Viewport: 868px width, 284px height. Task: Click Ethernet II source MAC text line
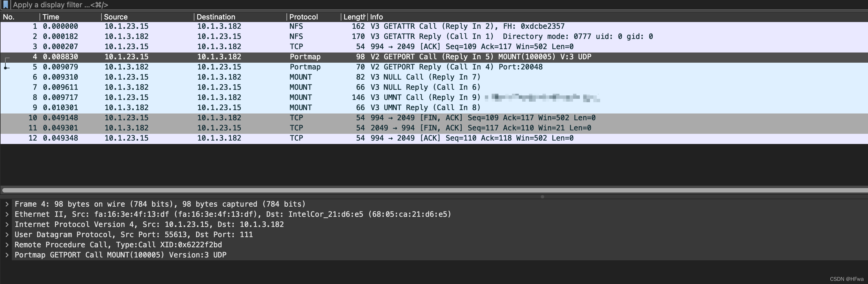pyautogui.click(x=233, y=214)
